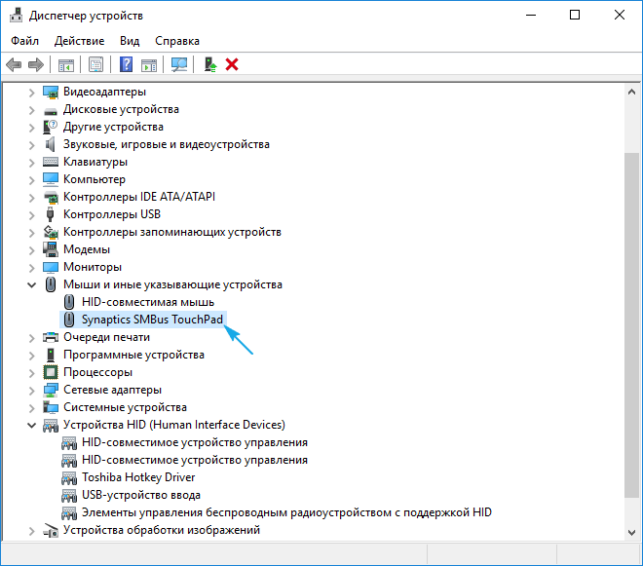Viewport: 643px width, 566px height.
Task: Click the Device Manager title bar icon
Action: click(x=16, y=15)
